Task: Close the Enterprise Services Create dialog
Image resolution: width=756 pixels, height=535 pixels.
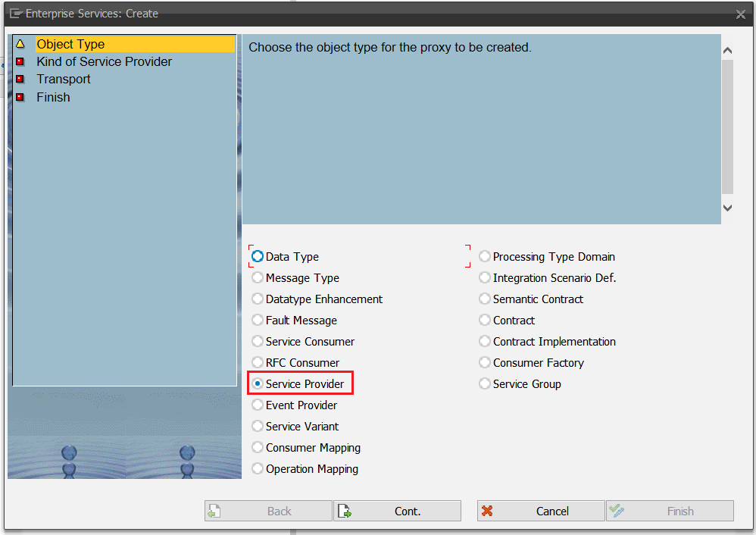Action: coord(740,14)
